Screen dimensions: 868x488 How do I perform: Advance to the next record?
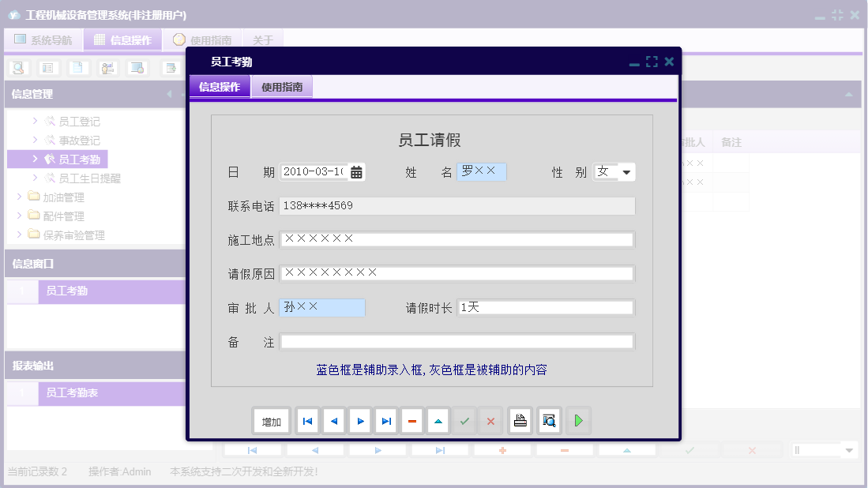[x=359, y=420]
